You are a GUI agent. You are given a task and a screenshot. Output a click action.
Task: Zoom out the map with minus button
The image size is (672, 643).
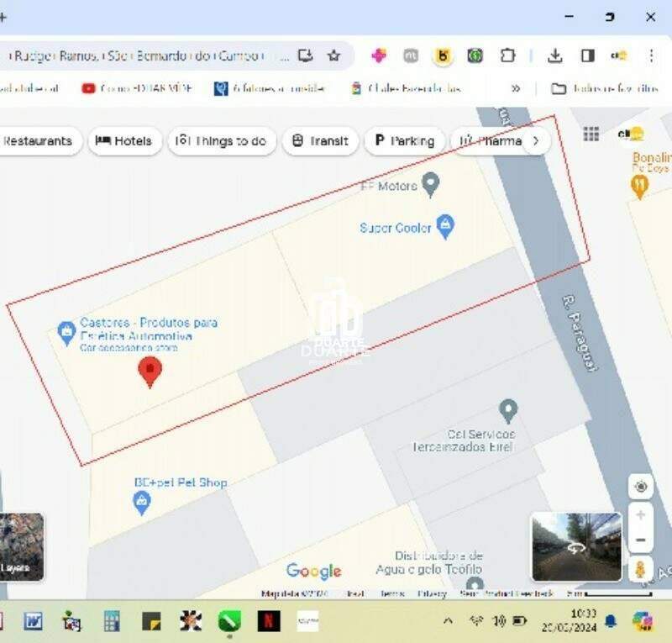pos(641,540)
